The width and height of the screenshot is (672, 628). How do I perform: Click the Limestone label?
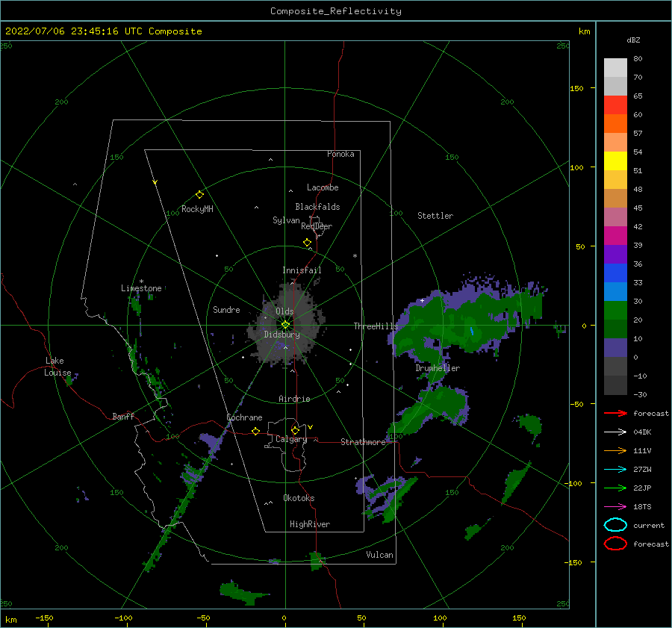(141, 288)
